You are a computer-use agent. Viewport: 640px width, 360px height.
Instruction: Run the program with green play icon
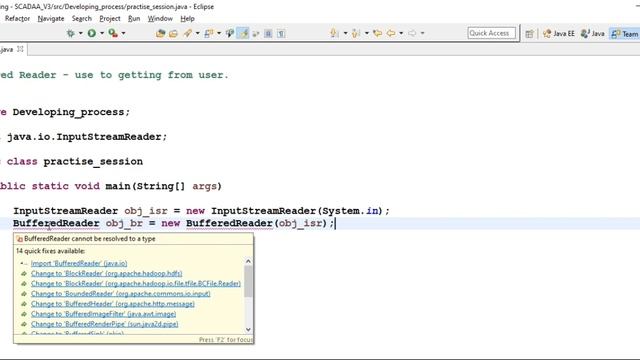coord(92,33)
